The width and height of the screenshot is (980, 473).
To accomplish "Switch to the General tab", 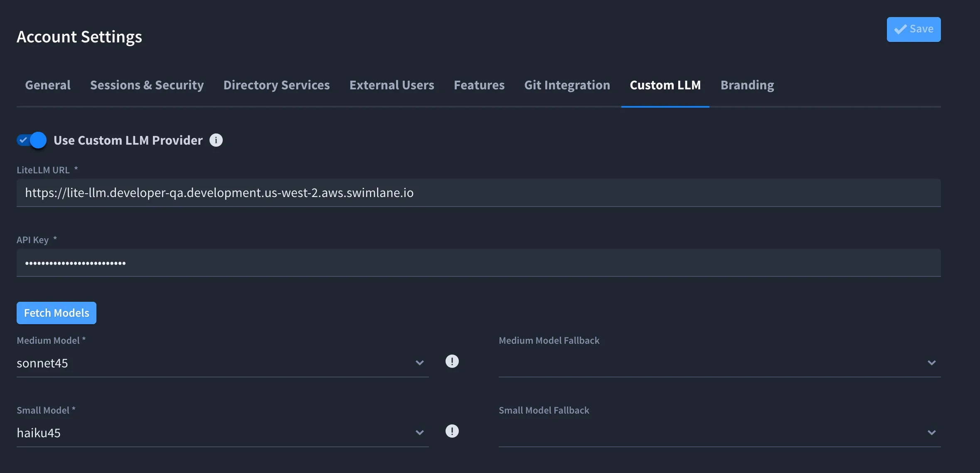I will click(48, 85).
